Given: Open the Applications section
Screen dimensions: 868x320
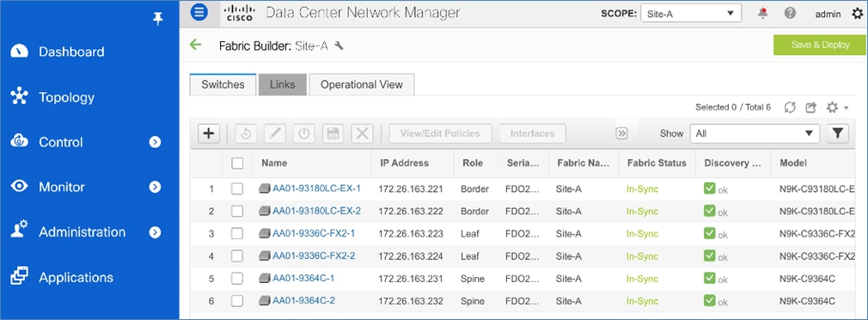Looking at the screenshot, I should [x=76, y=277].
